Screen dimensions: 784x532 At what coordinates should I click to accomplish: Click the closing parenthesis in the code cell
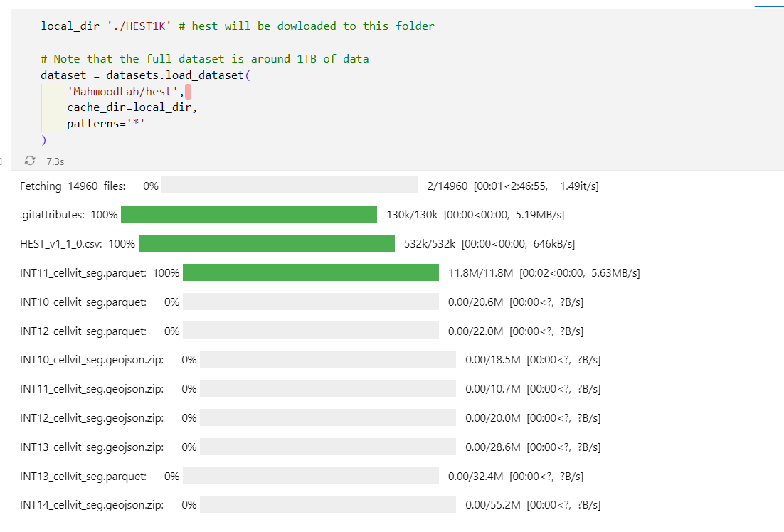(44, 140)
